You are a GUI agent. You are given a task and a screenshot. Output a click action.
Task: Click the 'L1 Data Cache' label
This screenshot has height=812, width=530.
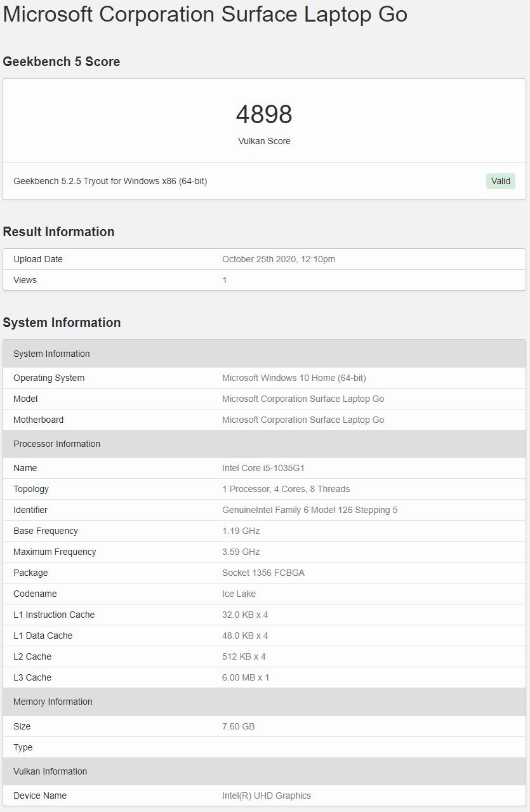pos(43,636)
